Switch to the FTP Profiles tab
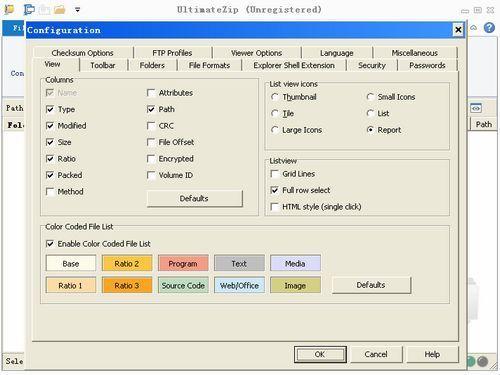The width and height of the screenshot is (500, 375). 172,53
